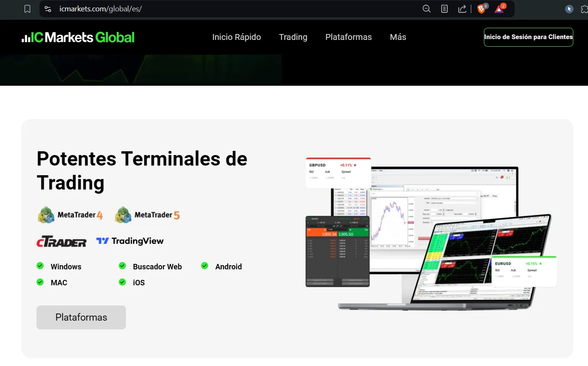
Task: Click the MetaTrader 4 logo
Action: 70,215
